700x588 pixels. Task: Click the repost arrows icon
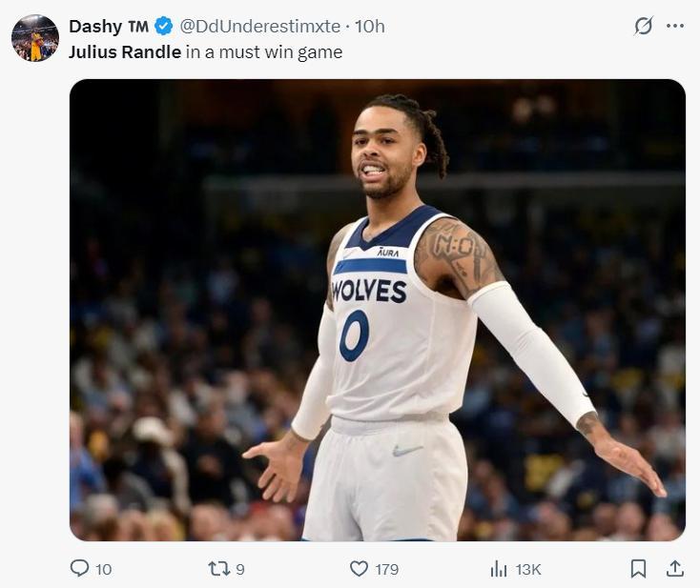pyautogui.click(x=219, y=568)
